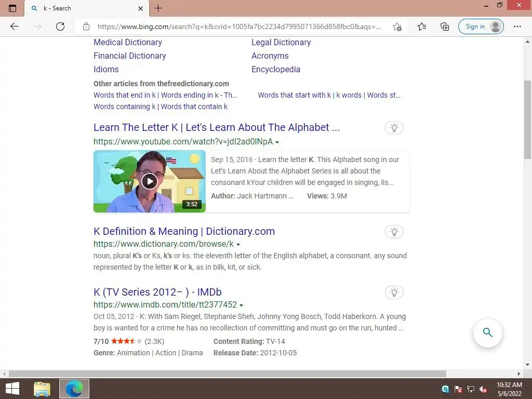Click the lock site information icon
Screen dimensions: 532x399
pyautogui.click(x=86, y=26)
